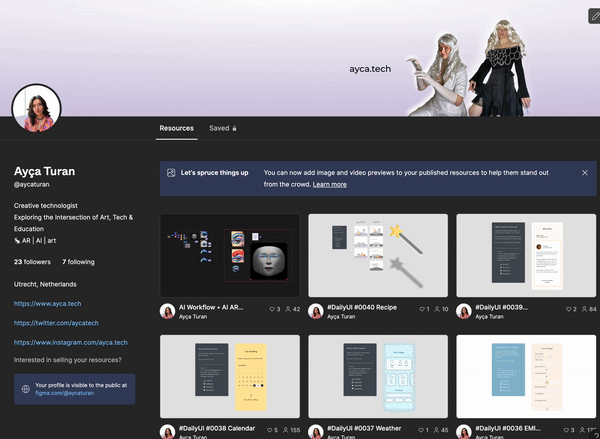Click users icon on #0040 Recipe card
Viewport: 600px width, 439px height.
point(437,309)
